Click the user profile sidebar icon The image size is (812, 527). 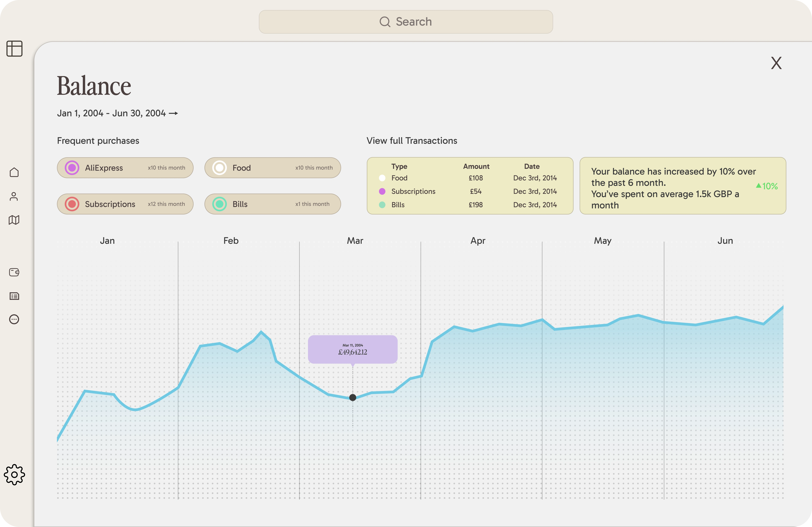pyautogui.click(x=14, y=196)
